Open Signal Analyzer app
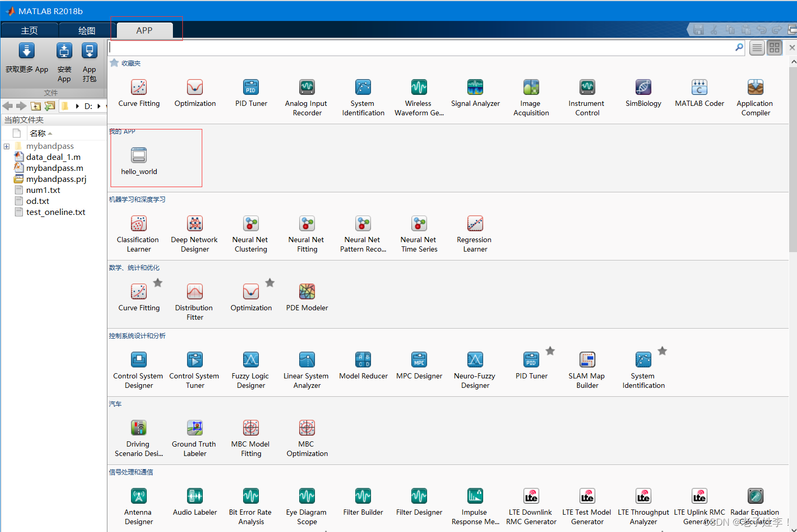The width and height of the screenshot is (797, 532). click(475, 93)
